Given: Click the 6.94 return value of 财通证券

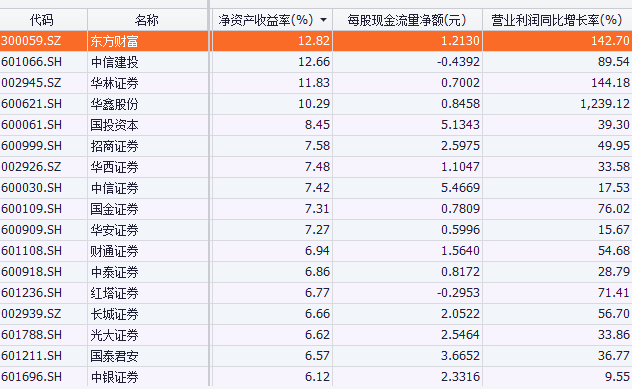Looking at the screenshot, I should [317, 250].
